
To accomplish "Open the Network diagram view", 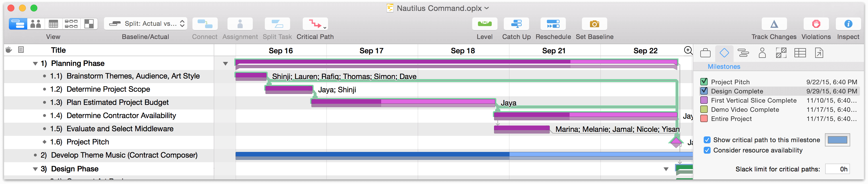I will coord(71,24).
